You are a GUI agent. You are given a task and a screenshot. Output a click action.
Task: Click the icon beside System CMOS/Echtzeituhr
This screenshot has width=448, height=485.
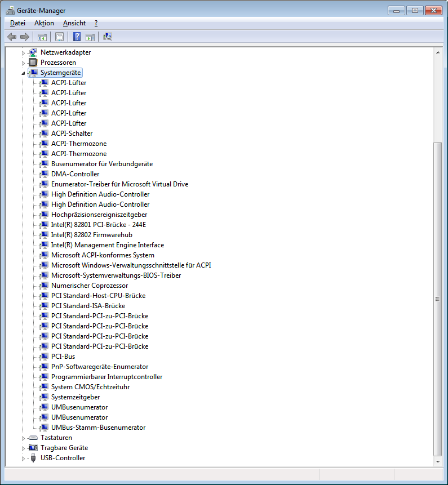[x=45, y=387]
